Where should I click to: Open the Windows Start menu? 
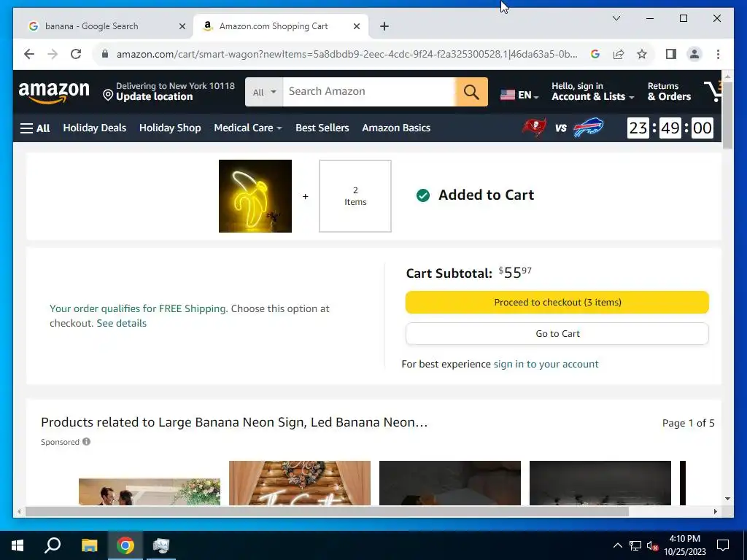18,545
